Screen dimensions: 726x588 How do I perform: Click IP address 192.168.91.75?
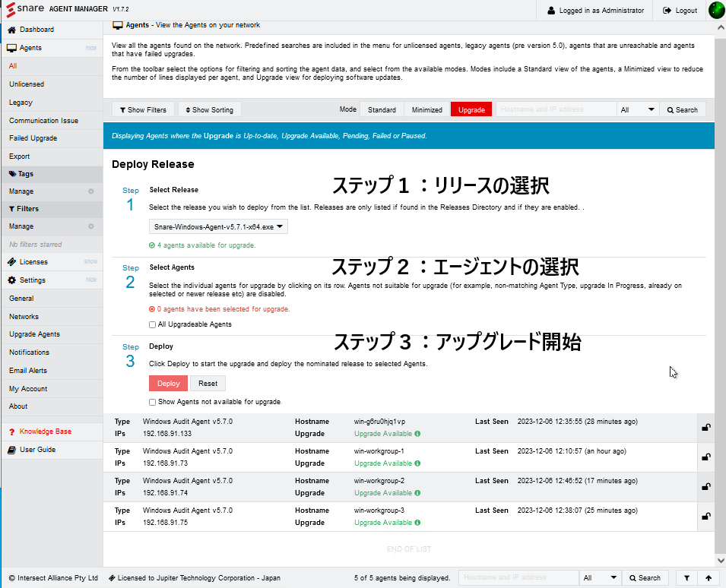point(165,523)
